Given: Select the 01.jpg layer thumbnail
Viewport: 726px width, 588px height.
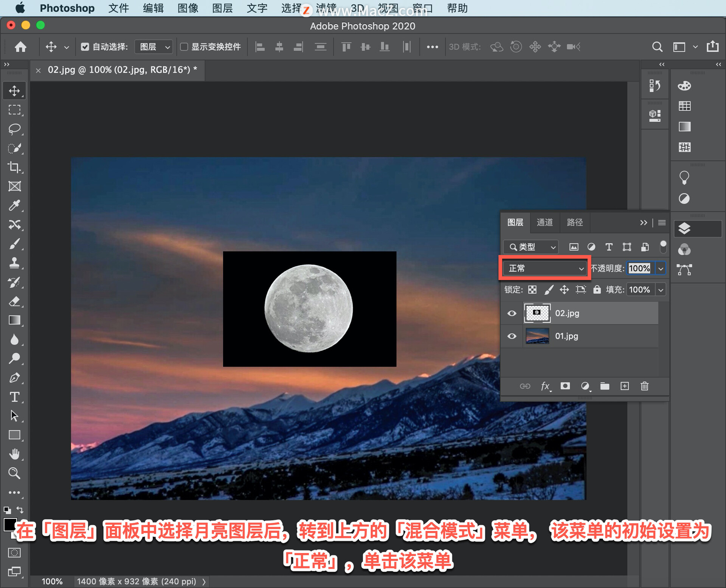Looking at the screenshot, I should 537,336.
